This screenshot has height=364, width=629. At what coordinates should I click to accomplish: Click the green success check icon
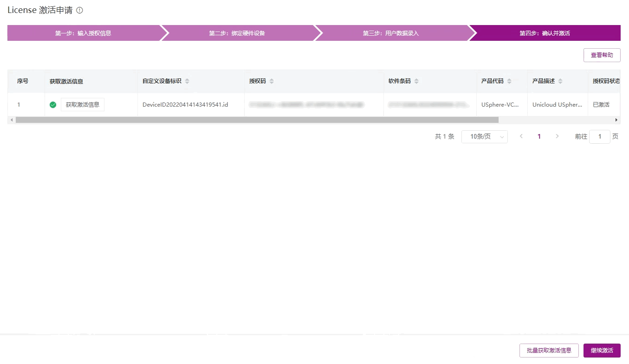click(53, 105)
